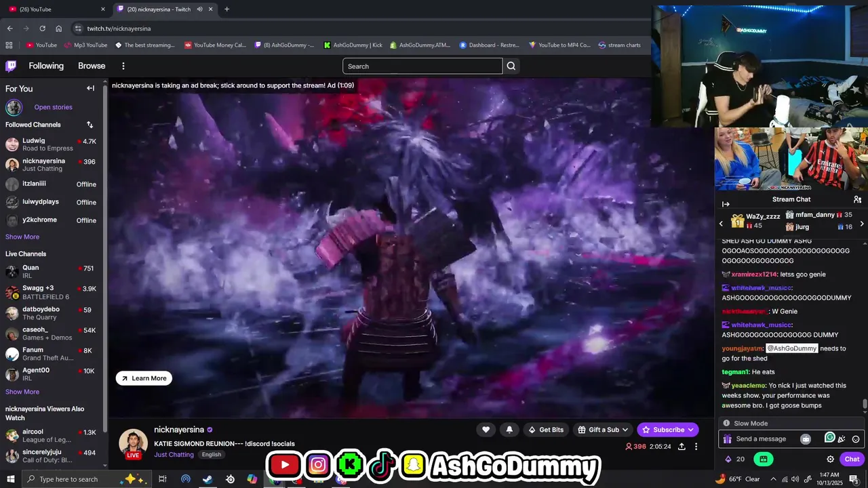Image resolution: width=868 pixels, height=488 pixels.
Task: Click Learn More on the ad
Action: (144, 378)
